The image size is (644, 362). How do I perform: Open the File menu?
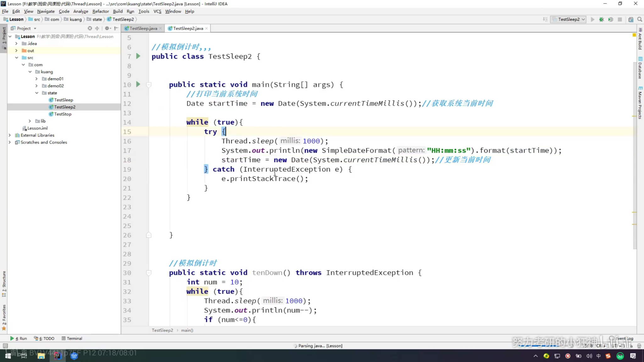5,11
